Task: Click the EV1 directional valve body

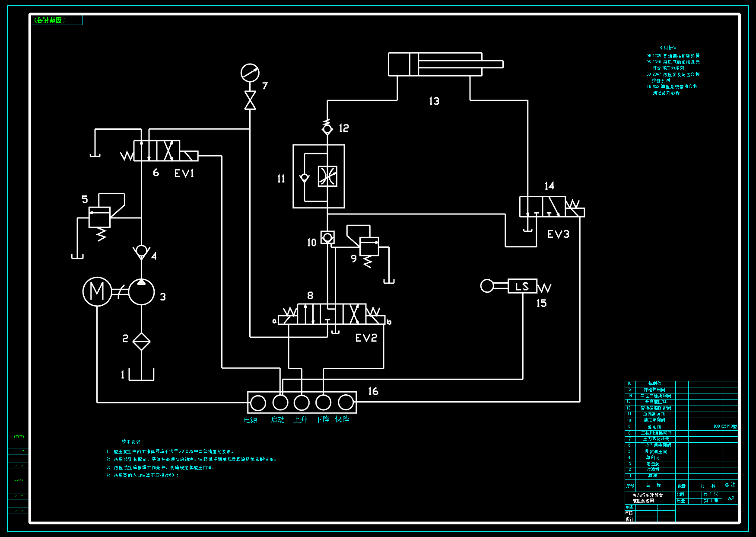Action: [x=157, y=151]
